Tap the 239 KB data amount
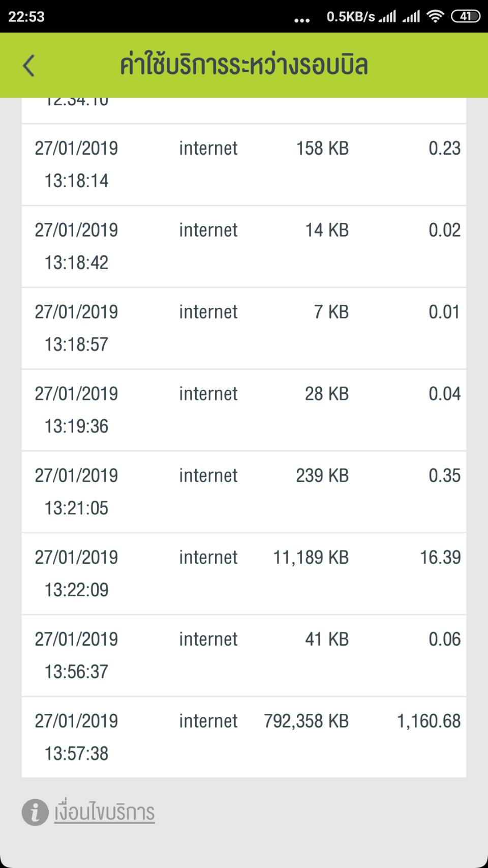 [x=322, y=476]
